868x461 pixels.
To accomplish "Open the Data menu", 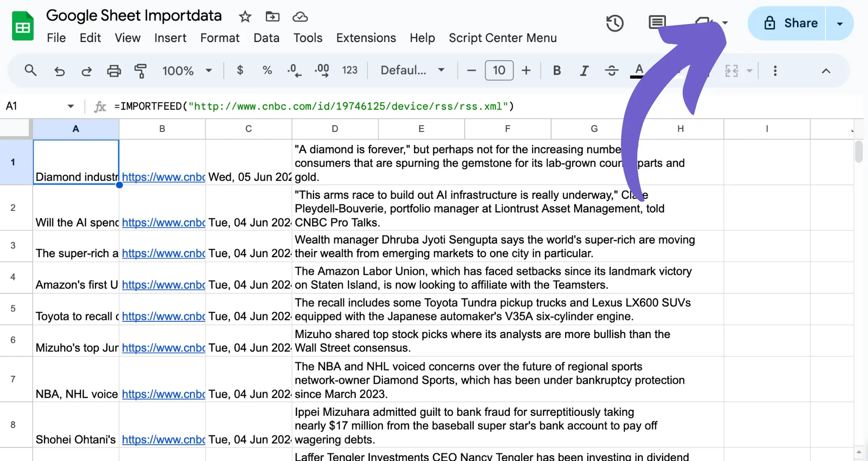I will [x=266, y=38].
